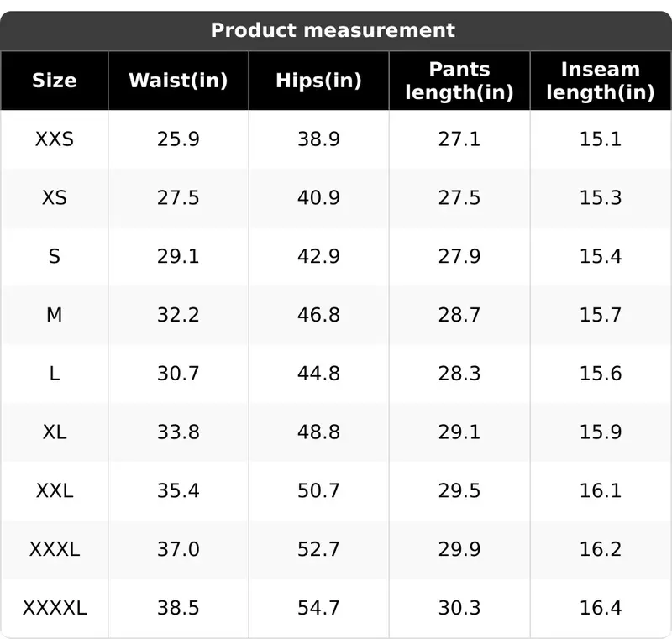Select waist value 37.0 for XXXL

pos(178,549)
